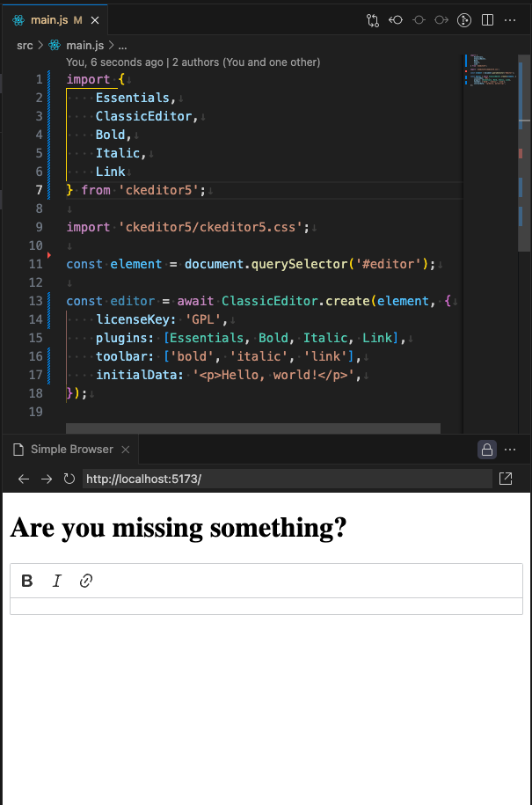Reload the Simple Browser page
The width and height of the screenshot is (532, 805).
pyautogui.click(x=69, y=479)
